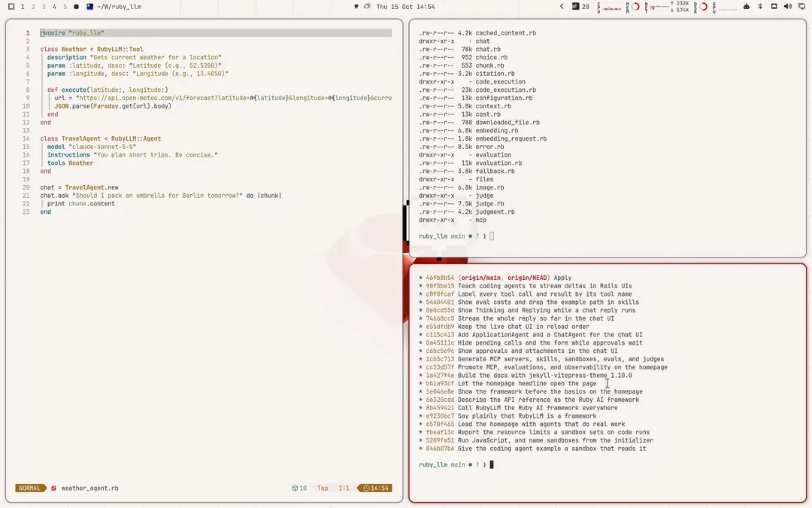Click the class Weather definition line
The image size is (812, 508).
[92, 49]
